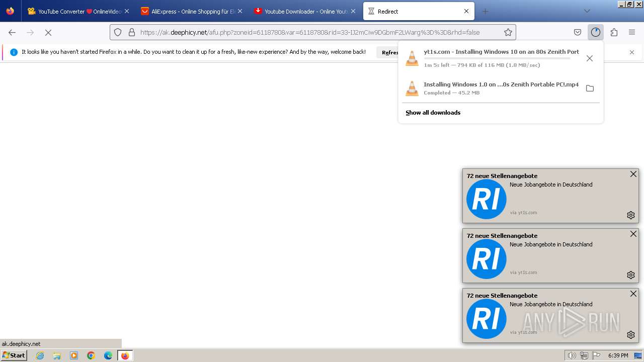Click VLC cone icon of completed download

[412, 88]
